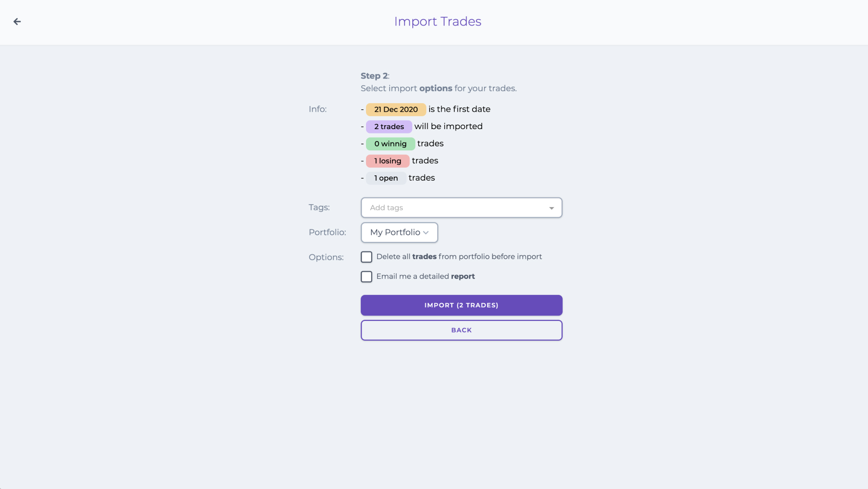Click the Step 2 heading text
The height and width of the screenshot is (489, 868).
click(374, 76)
